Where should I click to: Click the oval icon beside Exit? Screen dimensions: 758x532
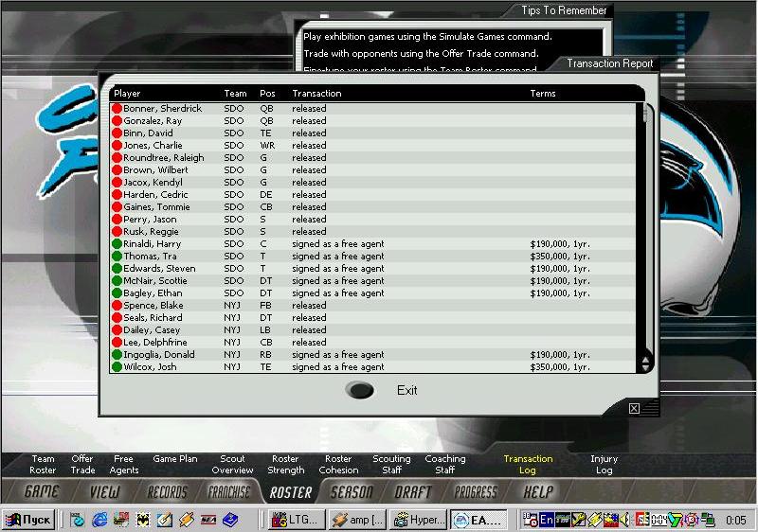pos(360,390)
